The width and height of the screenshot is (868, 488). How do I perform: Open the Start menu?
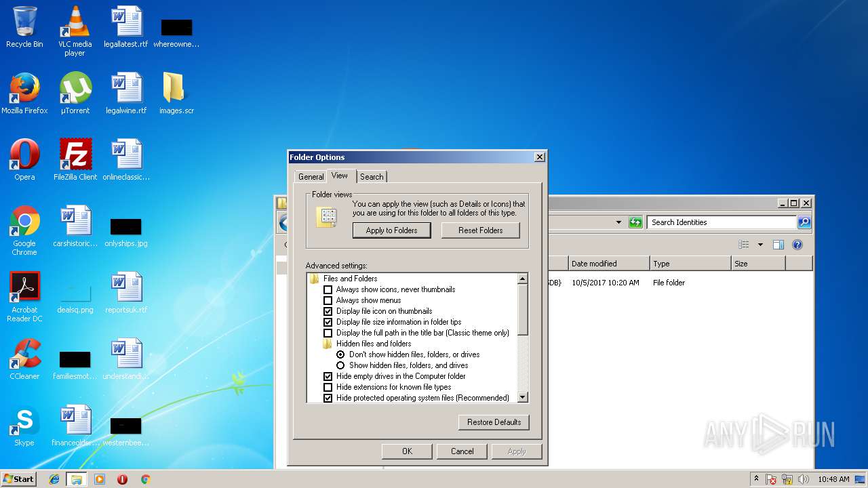(x=18, y=479)
